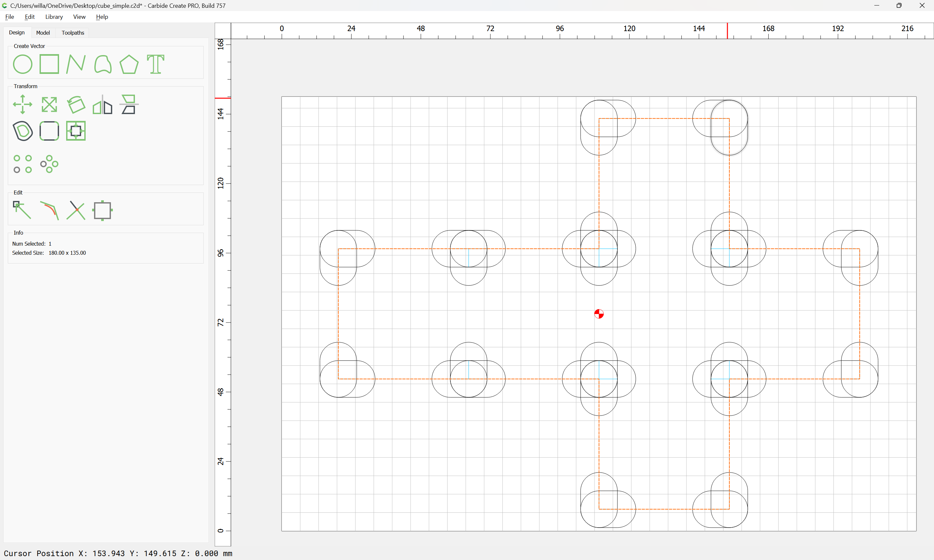Viewport: 934px width, 560px height.
Task: Open the View menu
Action: (x=79, y=17)
